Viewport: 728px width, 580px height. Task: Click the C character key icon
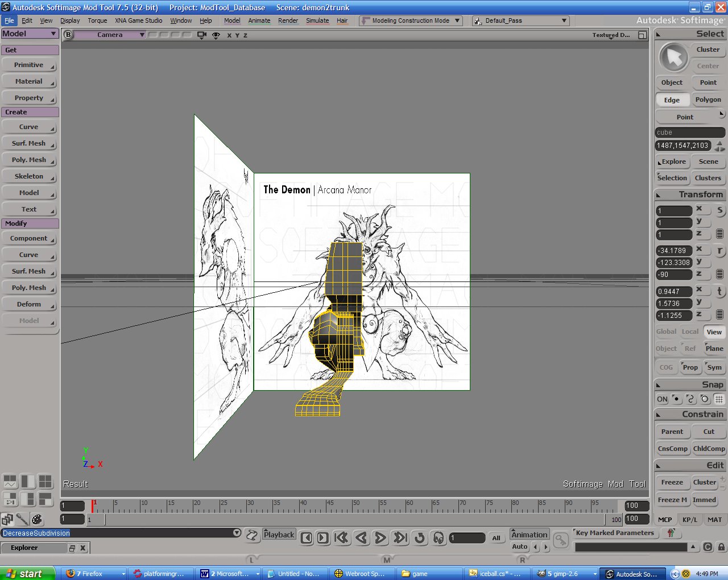point(708,547)
